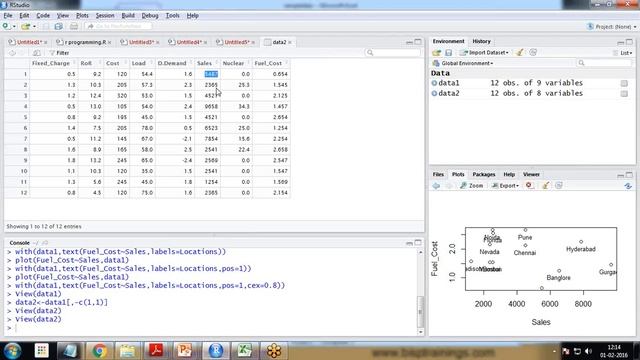Minimize the Environment pane
The width and height of the screenshot is (640, 360).
coord(620,42)
